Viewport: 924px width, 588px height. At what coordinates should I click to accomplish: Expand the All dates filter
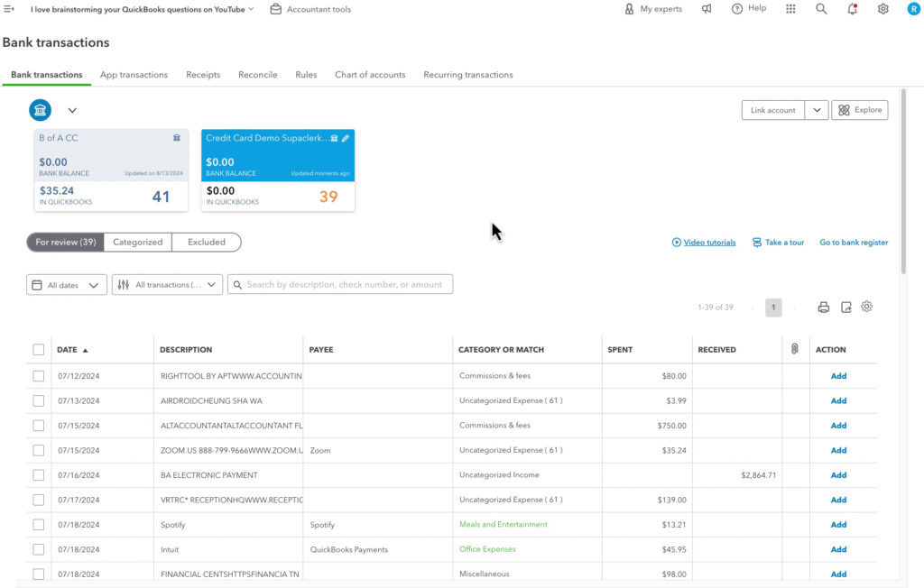[65, 284]
